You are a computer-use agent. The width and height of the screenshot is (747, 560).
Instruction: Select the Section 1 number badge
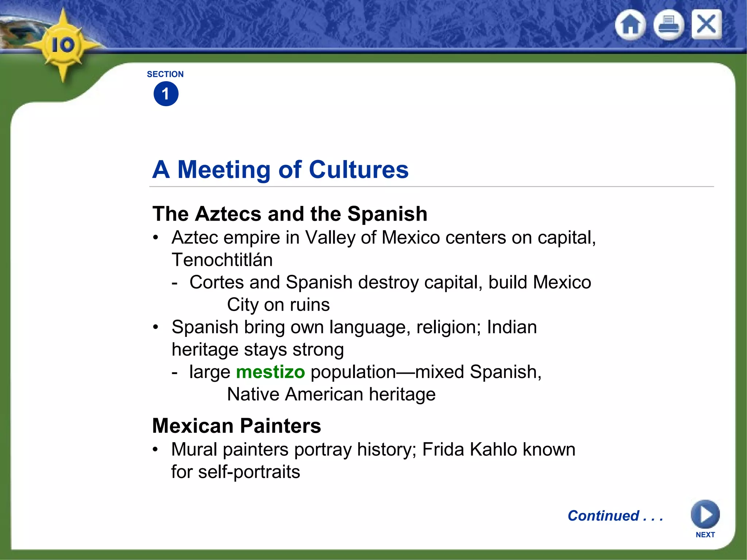pos(166,94)
